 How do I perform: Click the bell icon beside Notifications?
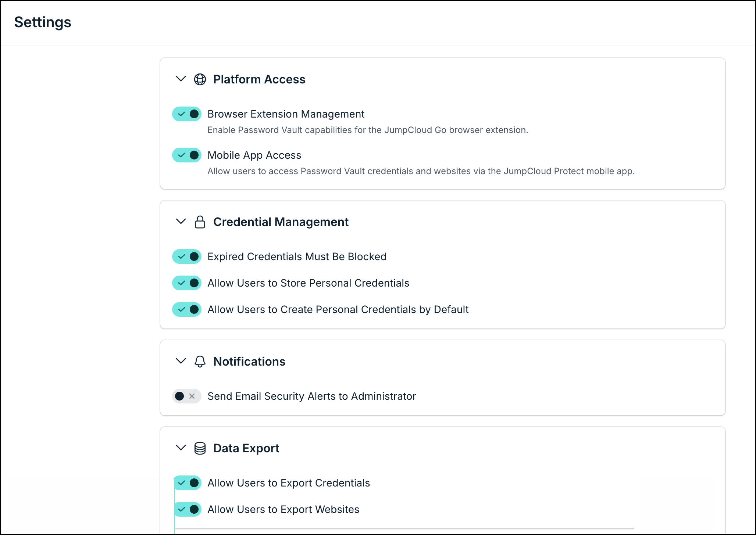tap(200, 362)
